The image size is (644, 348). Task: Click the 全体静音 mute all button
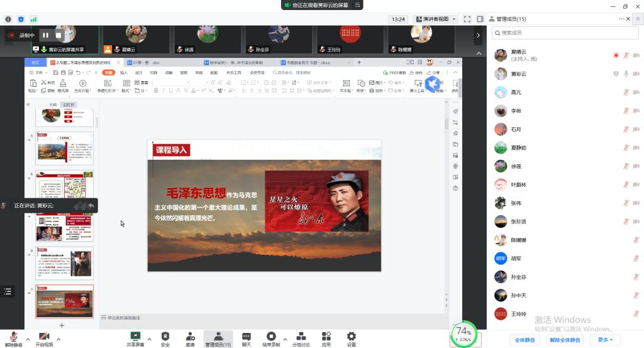point(524,340)
